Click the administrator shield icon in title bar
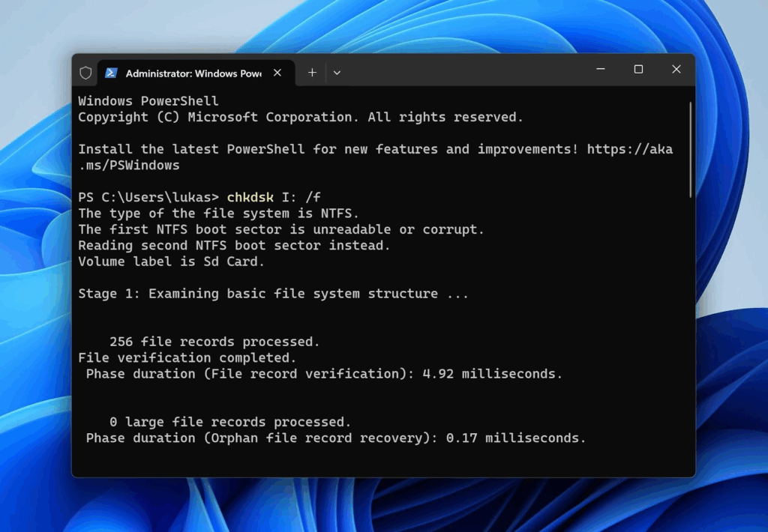The height and width of the screenshot is (532, 768). tap(85, 73)
